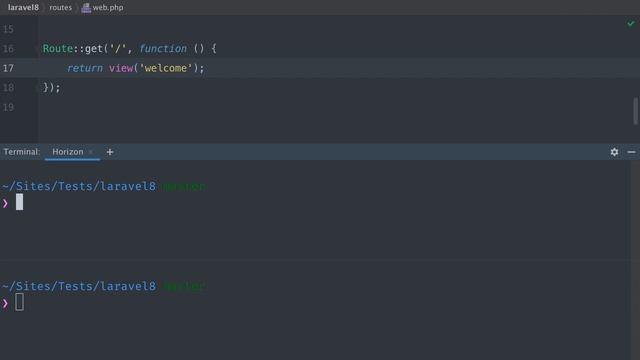Click the Terminal panel label
Image resolution: width=640 pixels, height=360 pixels.
22,152
